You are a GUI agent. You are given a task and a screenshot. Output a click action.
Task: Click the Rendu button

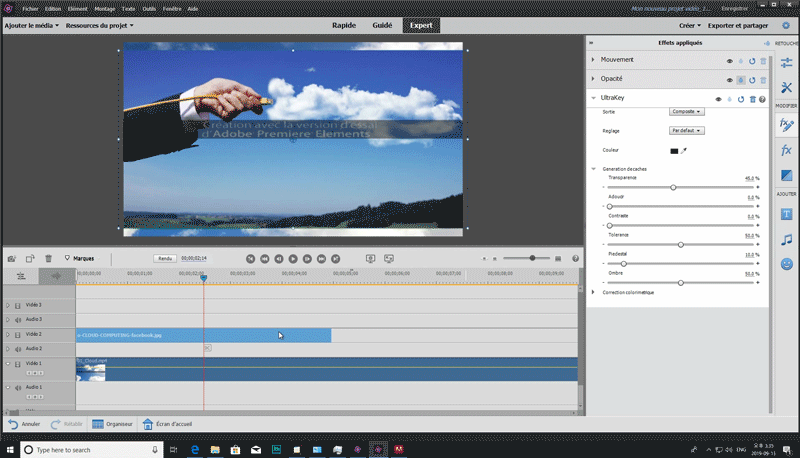point(165,258)
